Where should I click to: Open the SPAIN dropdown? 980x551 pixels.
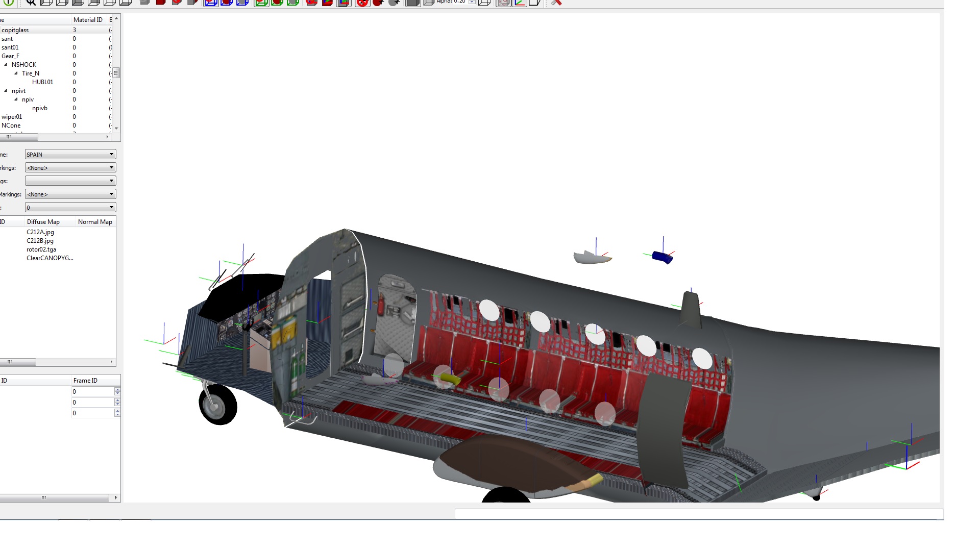(70, 154)
